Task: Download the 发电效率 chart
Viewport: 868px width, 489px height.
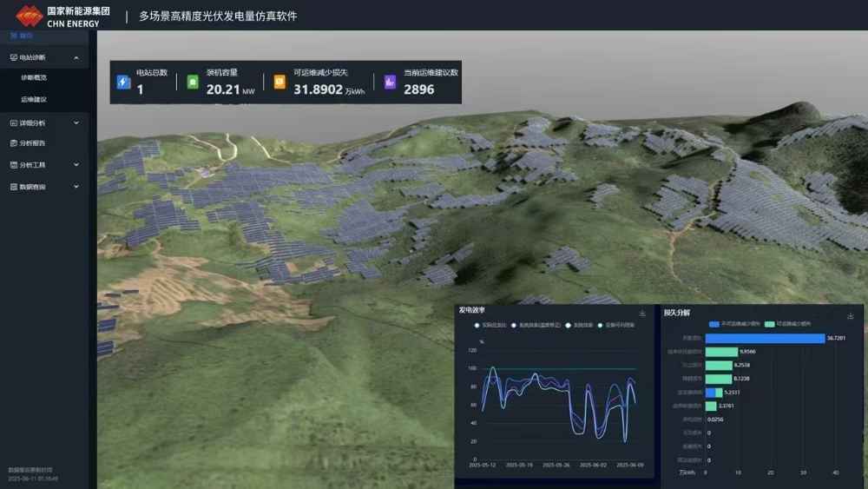Action: (642, 314)
